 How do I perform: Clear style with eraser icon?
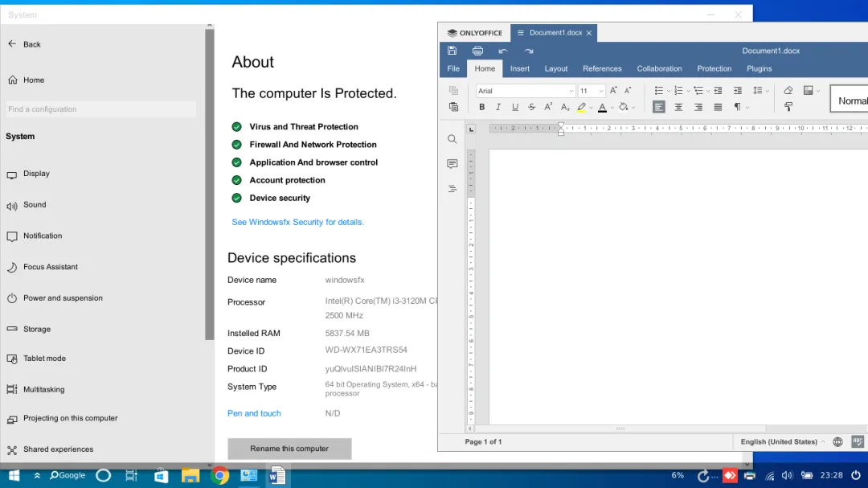pyautogui.click(x=788, y=90)
